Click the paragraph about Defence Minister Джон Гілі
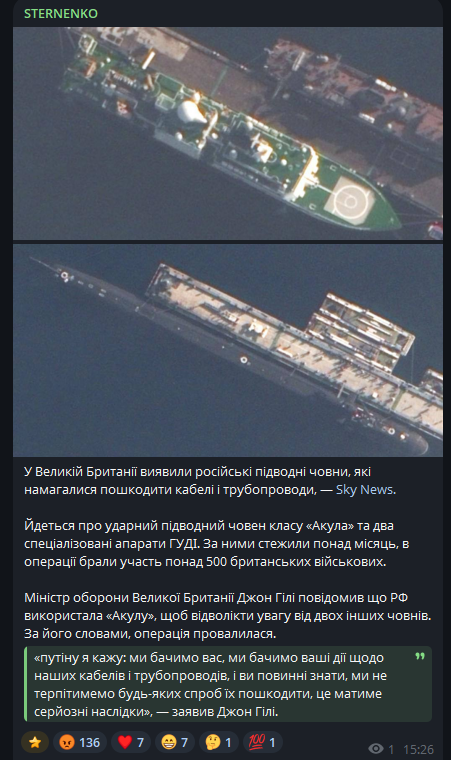This screenshot has width=451, height=760. [x=228, y=616]
